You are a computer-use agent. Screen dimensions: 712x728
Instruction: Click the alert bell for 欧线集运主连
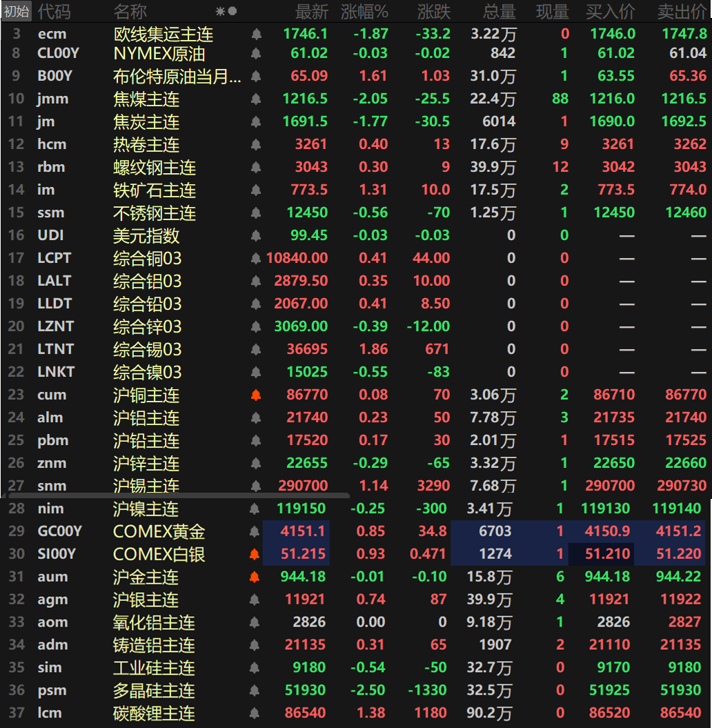click(x=255, y=33)
